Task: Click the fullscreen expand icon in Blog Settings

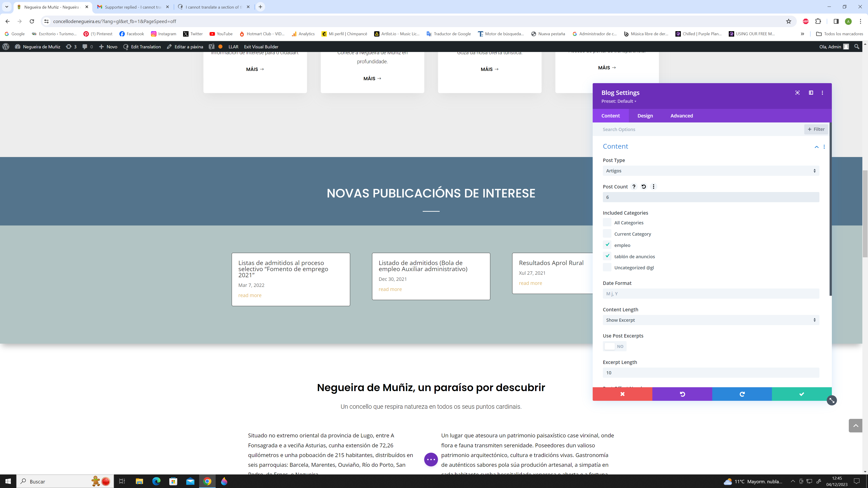Action: 797,93
